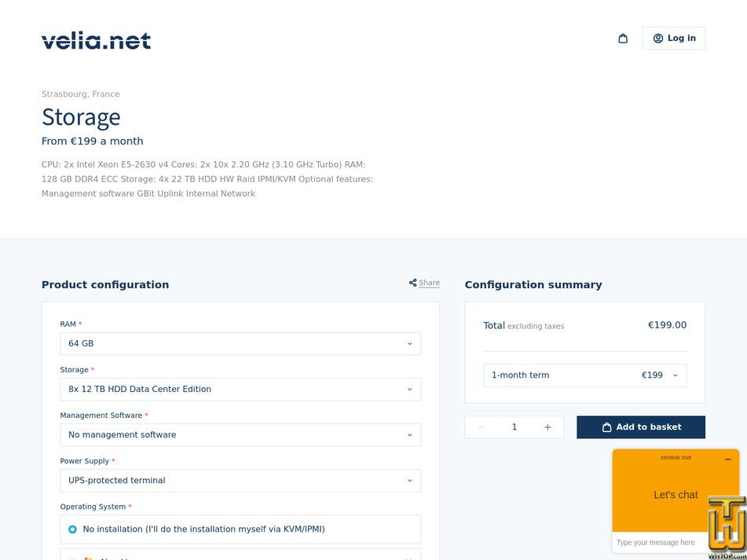Click the Product configuration heading

click(105, 285)
